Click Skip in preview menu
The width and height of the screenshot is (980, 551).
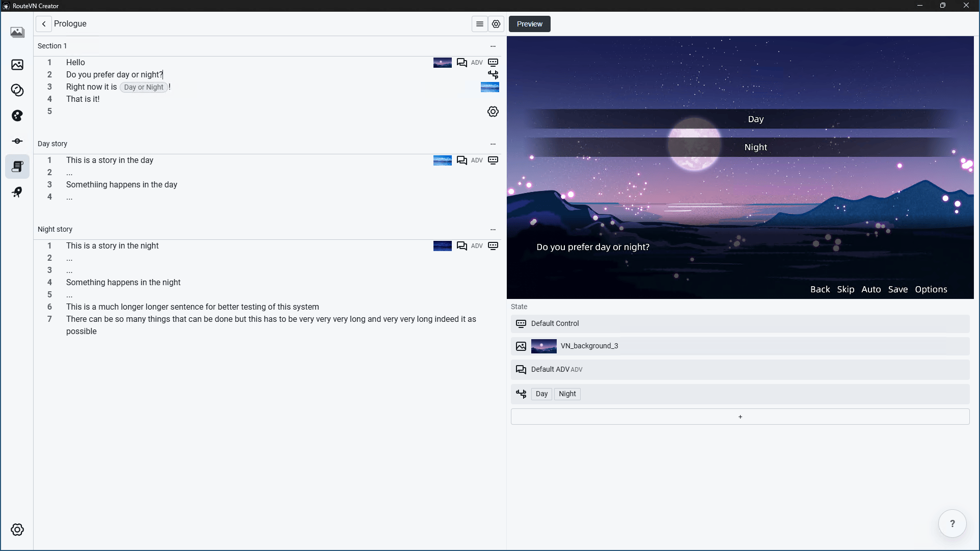click(x=846, y=289)
